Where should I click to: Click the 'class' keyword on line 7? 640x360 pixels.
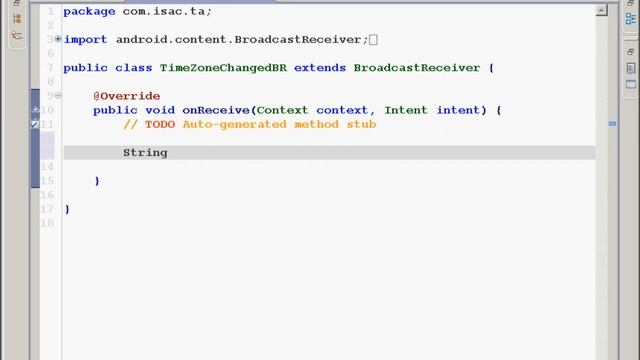pyautogui.click(x=133, y=68)
